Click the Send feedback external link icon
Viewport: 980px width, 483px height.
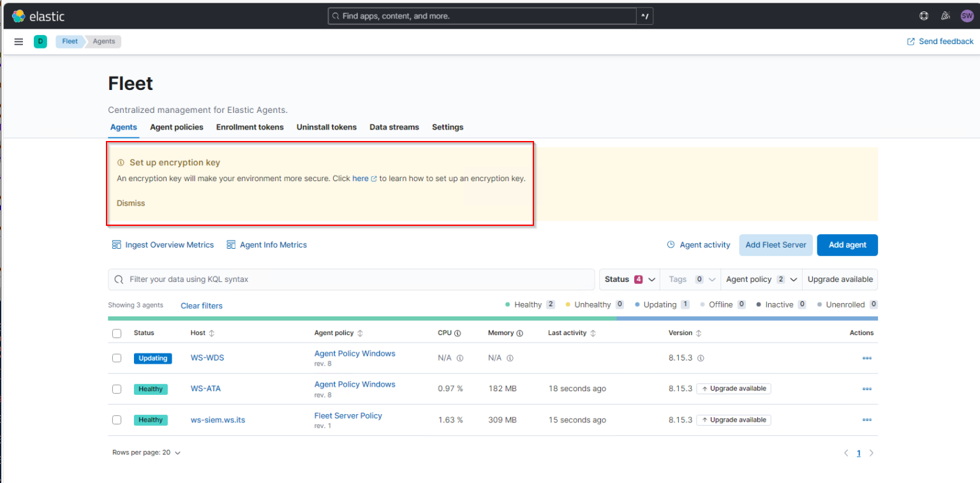click(x=910, y=41)
